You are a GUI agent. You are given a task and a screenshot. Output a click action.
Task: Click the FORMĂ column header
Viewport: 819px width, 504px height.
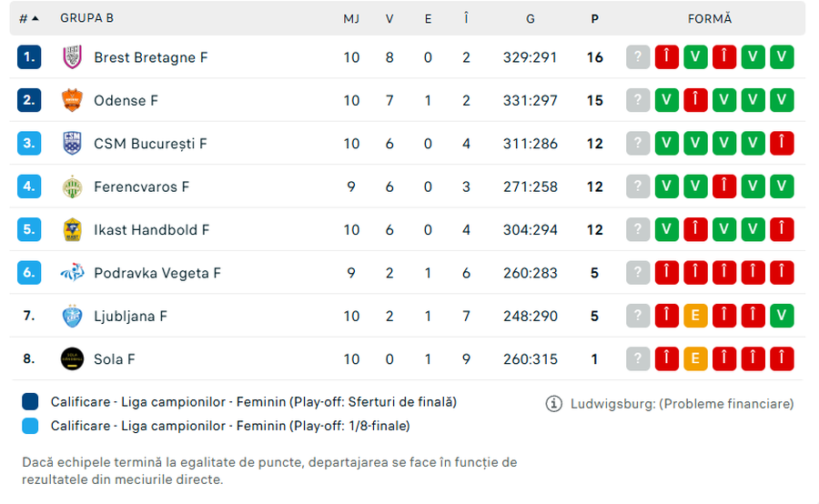pyautogui.click(x=710, y=18)
